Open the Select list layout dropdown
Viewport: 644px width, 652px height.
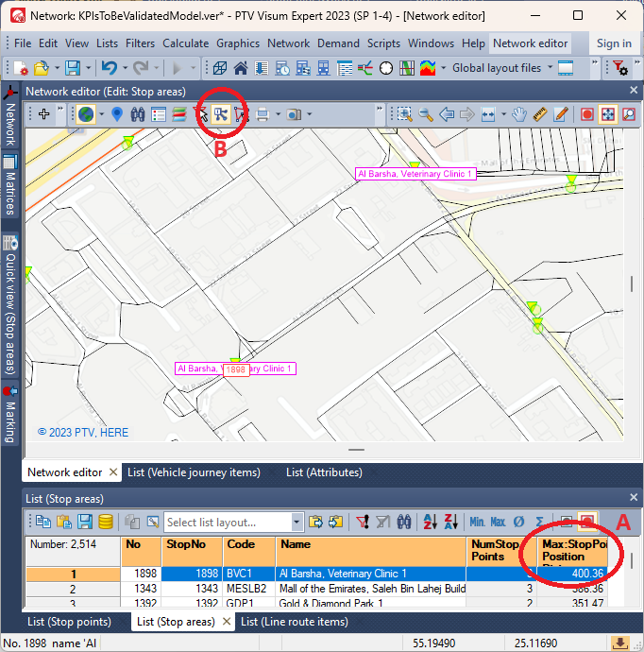tap(297, 522)
